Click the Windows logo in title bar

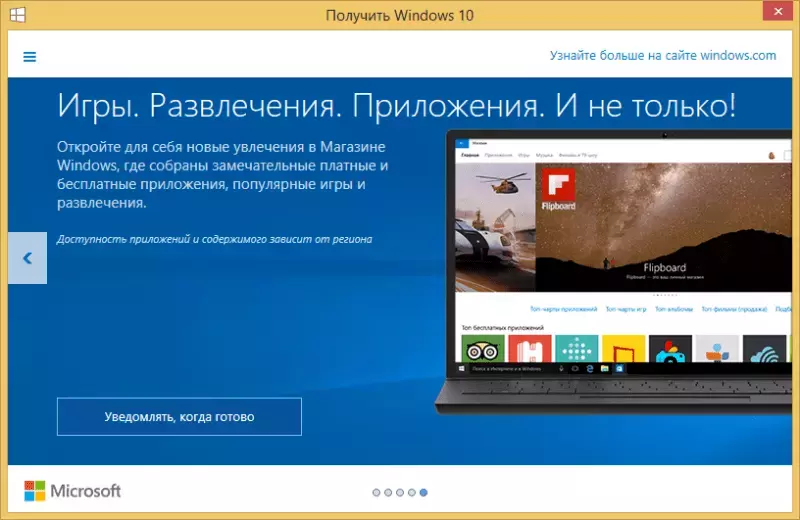tap(17, 15)
